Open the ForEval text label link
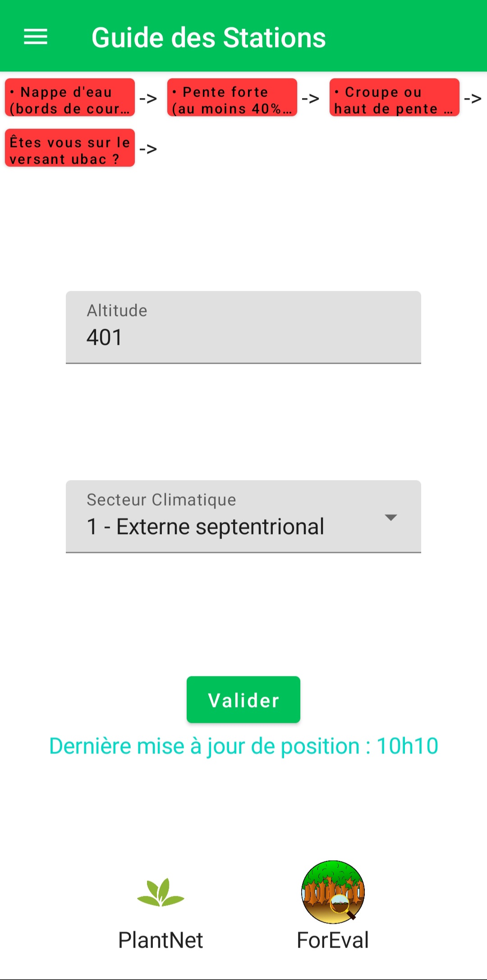 [333, 940]
